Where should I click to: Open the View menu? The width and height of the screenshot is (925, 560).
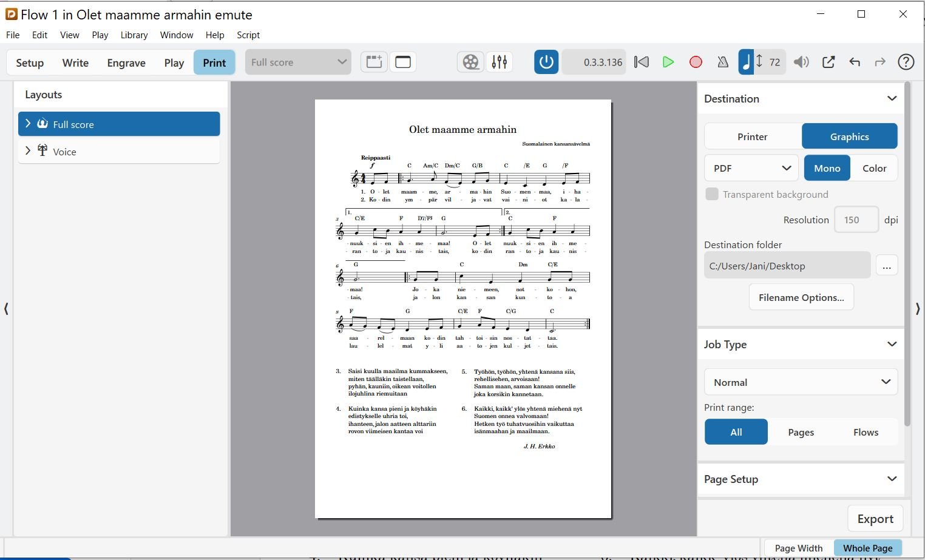(70, 35)
